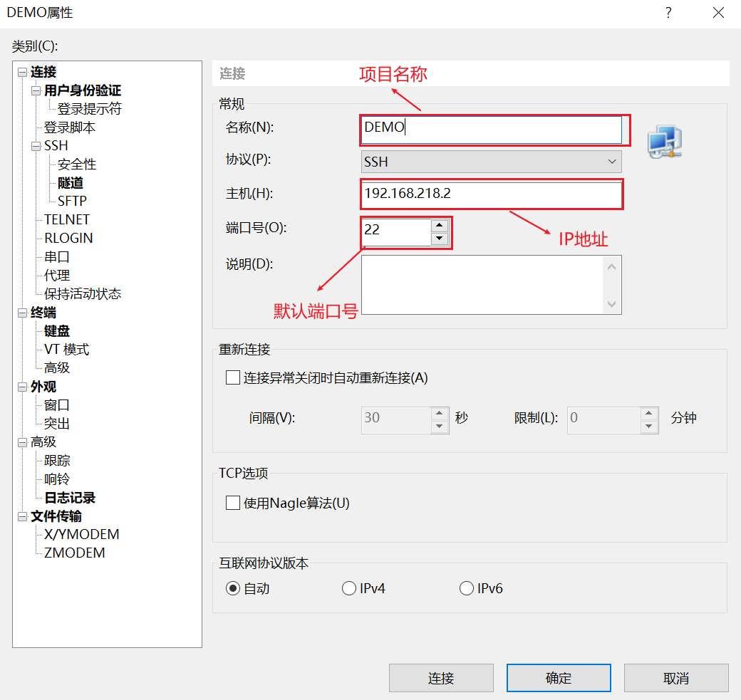The height and width of the screenshot is (700, 741).
Task: Collapse the 文件传输 tree node
Action: coord(22,516)
